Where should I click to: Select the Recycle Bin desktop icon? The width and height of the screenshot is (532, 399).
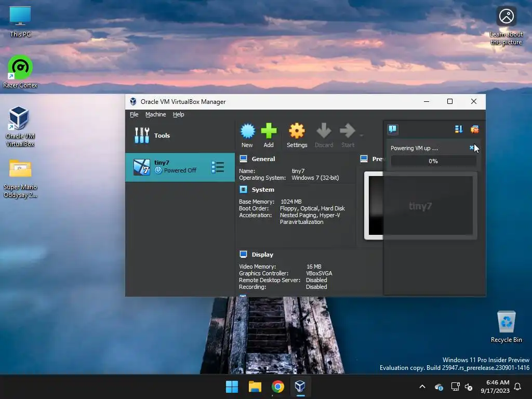click(x=506, y=327)
